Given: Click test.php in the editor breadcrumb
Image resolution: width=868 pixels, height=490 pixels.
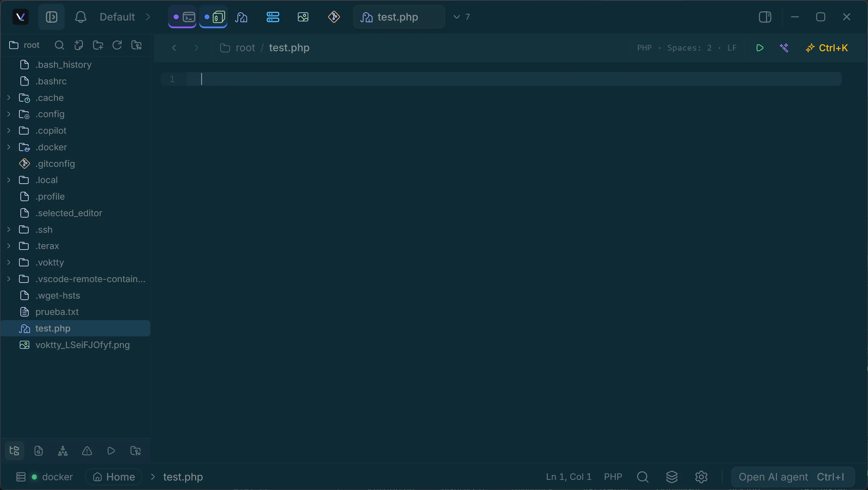Looking at the screenshot, I should (x=289, y=48).
